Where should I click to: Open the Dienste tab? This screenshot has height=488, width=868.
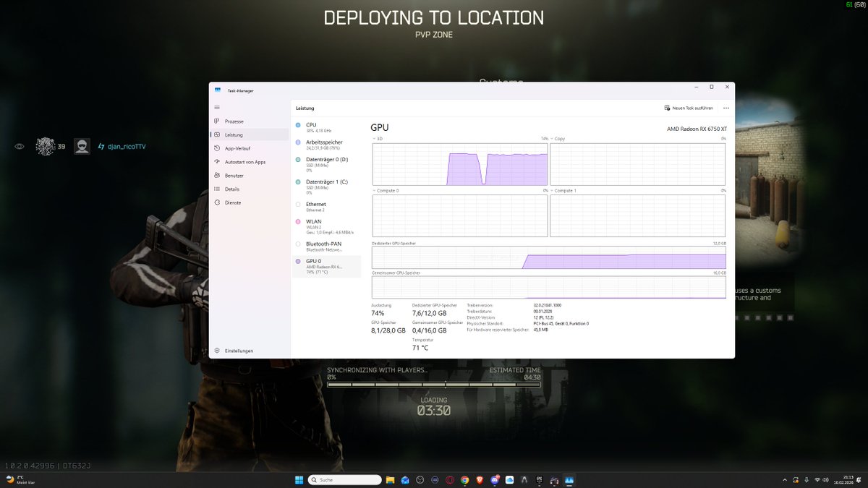pos(249,202)
